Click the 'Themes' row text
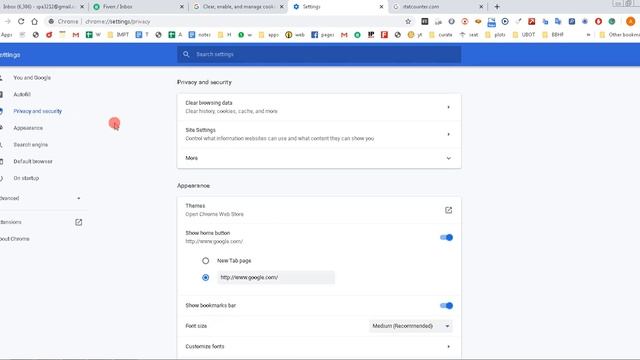Viewport: 640px width, 360px height. tap(195, 206)
